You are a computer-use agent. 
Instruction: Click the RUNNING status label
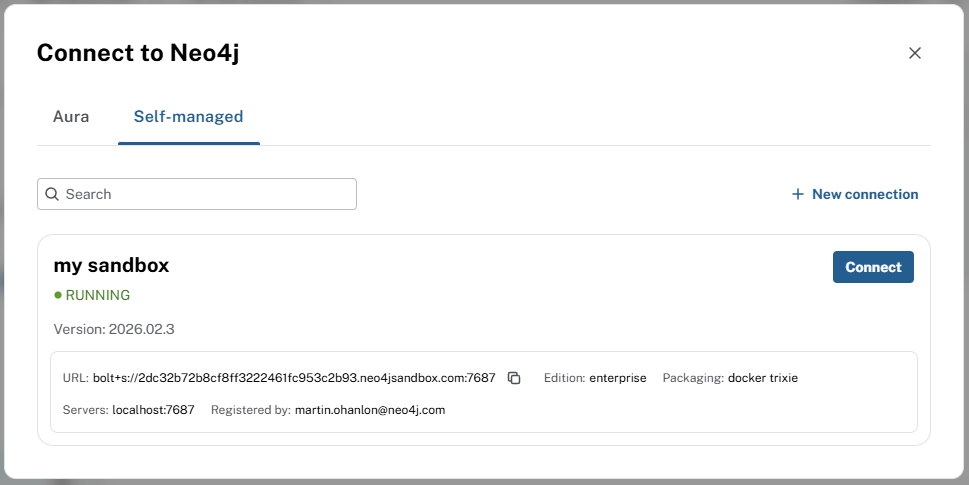(x=98, y=295)
